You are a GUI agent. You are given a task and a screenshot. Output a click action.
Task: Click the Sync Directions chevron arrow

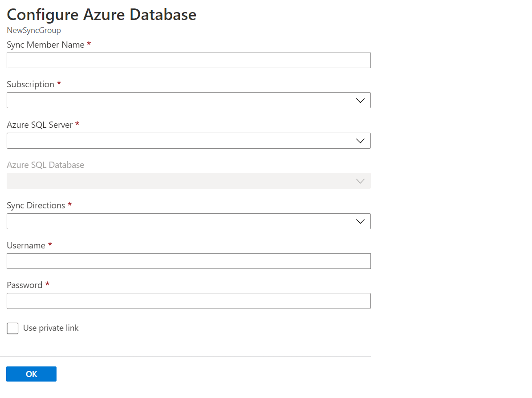tap(360, 221)
